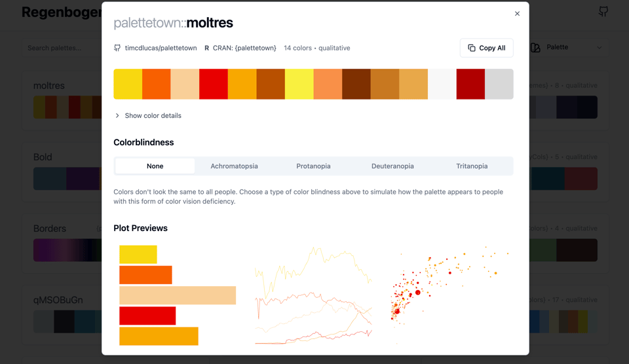The image size is (629, 364).
Task: Click the first yellow color swatch
Action: pos(128,84)
